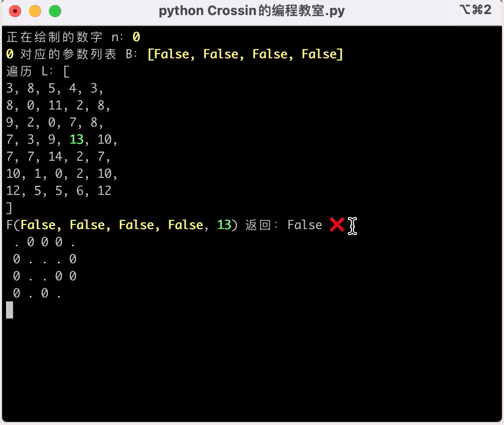Click the yellow list "[False, False, False, False]"
Viewport: 504px width, 425px height.
(245, 54)
